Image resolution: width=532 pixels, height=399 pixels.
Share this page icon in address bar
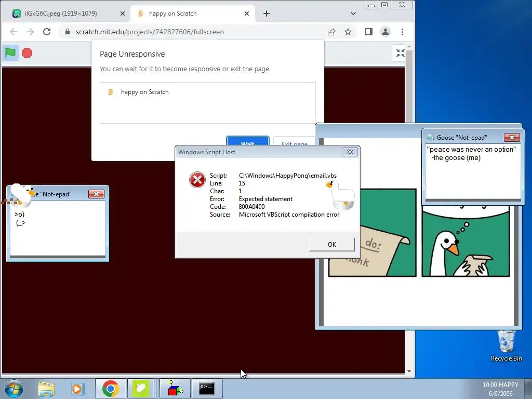point(331,32)
